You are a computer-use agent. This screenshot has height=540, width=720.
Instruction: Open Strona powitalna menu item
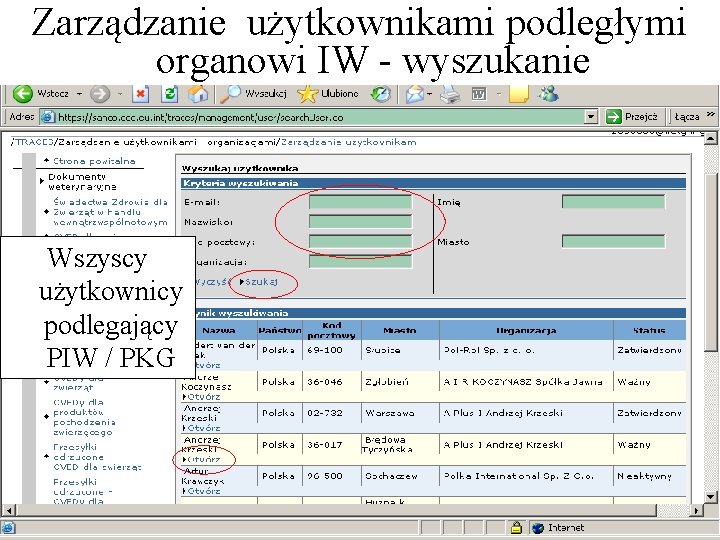94,161
